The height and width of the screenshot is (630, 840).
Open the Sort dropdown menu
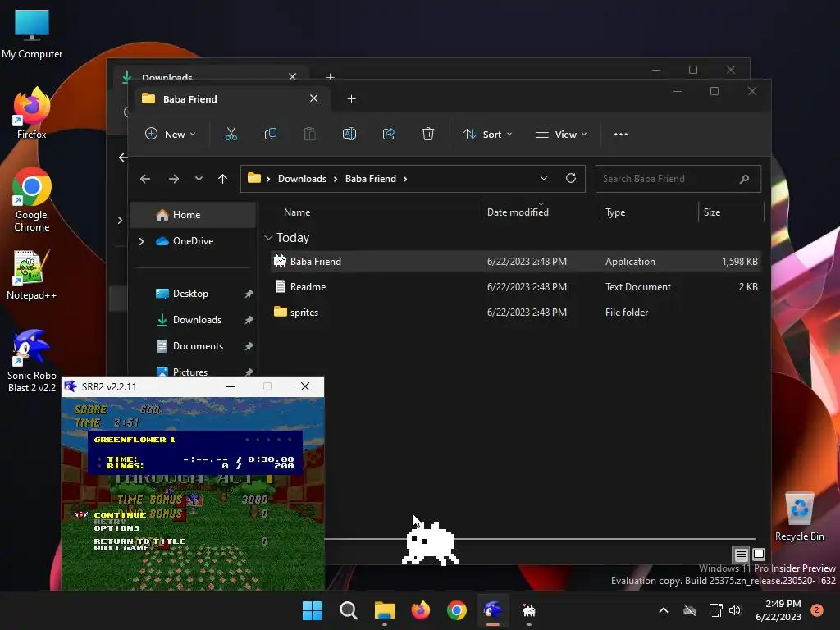(x=487, y=134)
